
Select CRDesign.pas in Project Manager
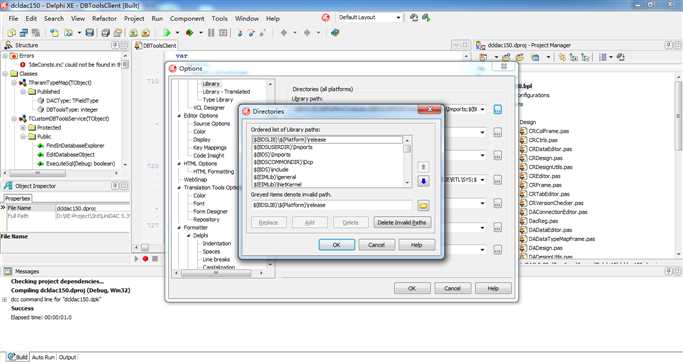tap(545, 158)
